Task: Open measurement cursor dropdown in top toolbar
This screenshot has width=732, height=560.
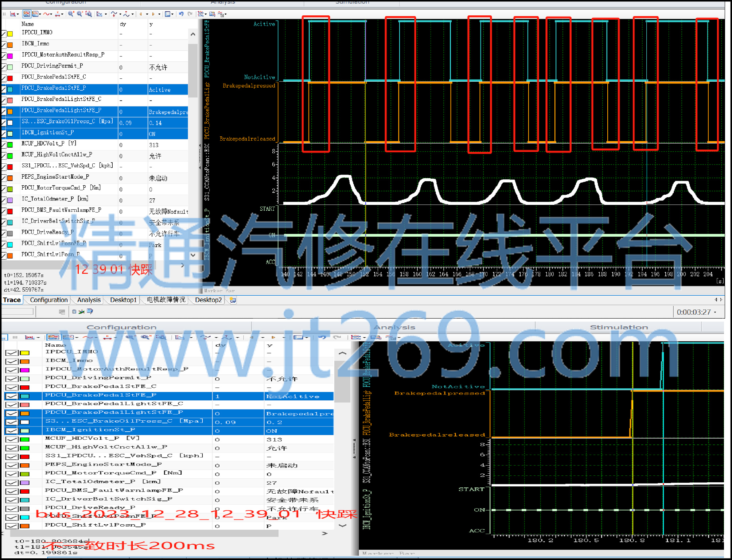Action: 18,14
